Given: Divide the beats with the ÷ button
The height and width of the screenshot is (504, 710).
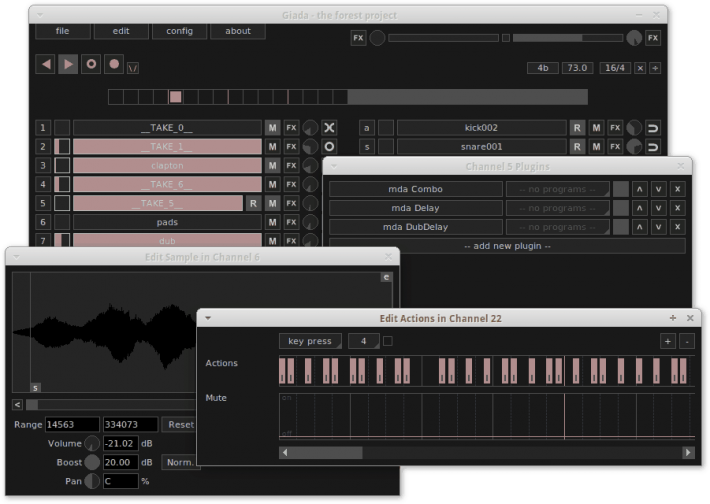Looking at the screenshot, I should [655, 68].
